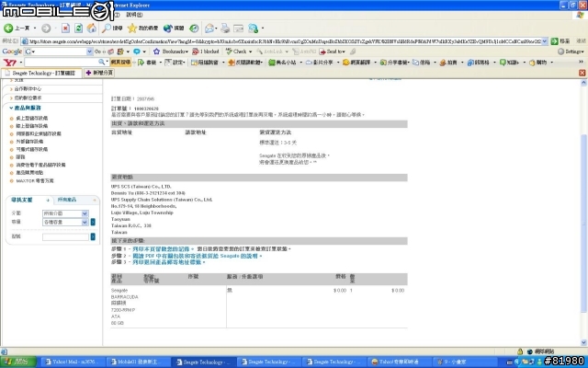Click the '1 blocked' popup blocker icon

pos(206,52)
